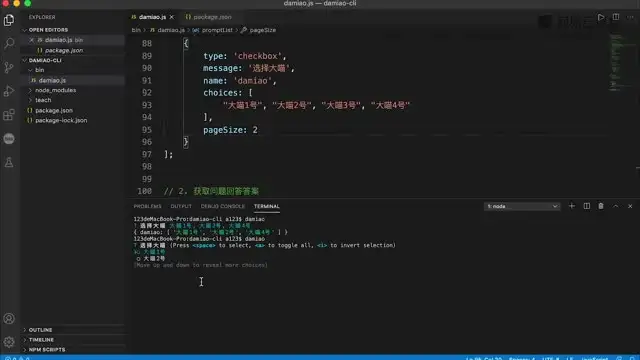Click the "大喵4号" string in code
640x360 pixels.
390,105
